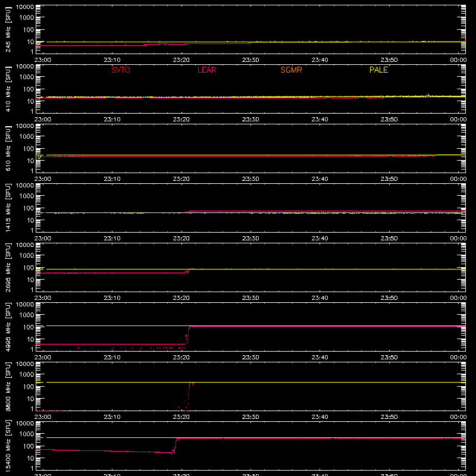This screenshot has height=476, width=476.
Task: Select the 15400 MHz [SFU] axis title
Action: click(x=8, y=446)
